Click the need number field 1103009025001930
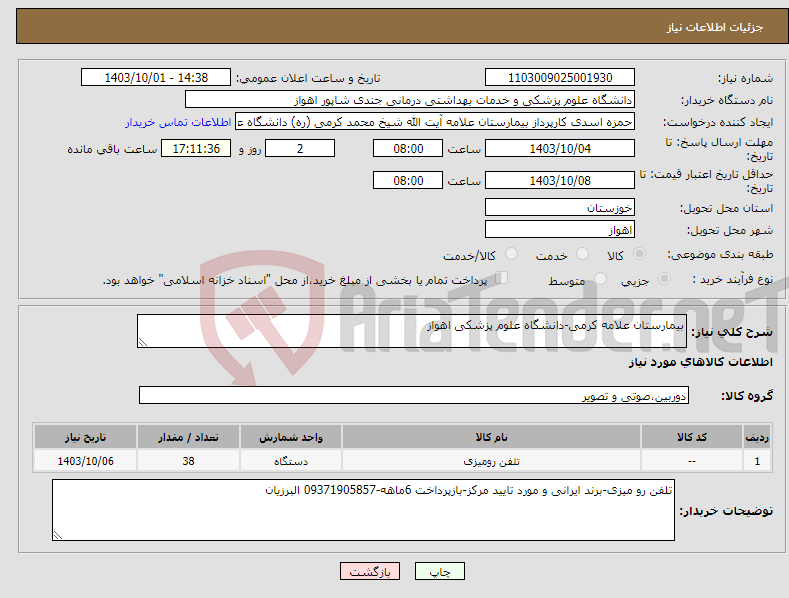 [560, 78]
